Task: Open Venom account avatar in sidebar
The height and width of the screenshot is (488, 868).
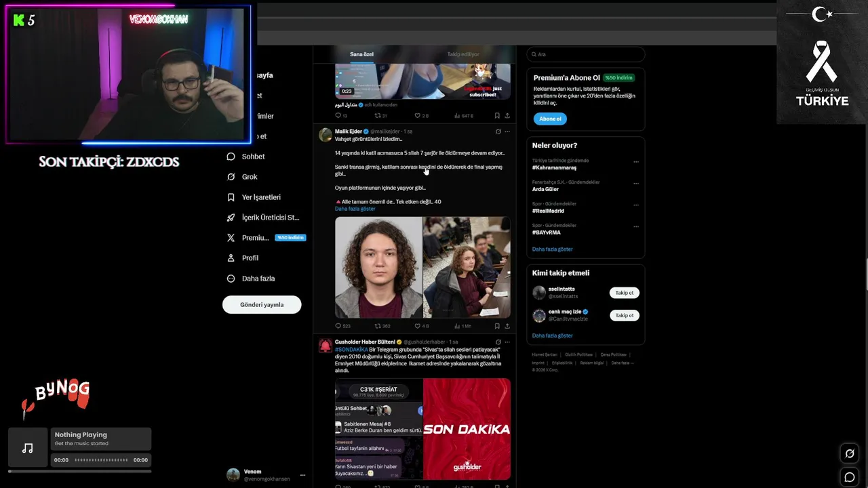Action: (x=233, y=474)
